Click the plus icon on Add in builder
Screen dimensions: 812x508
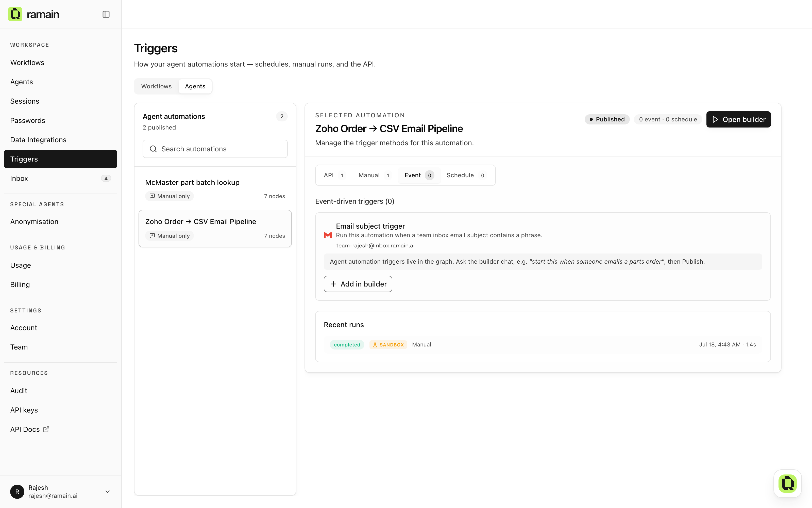tap(333, 284)
